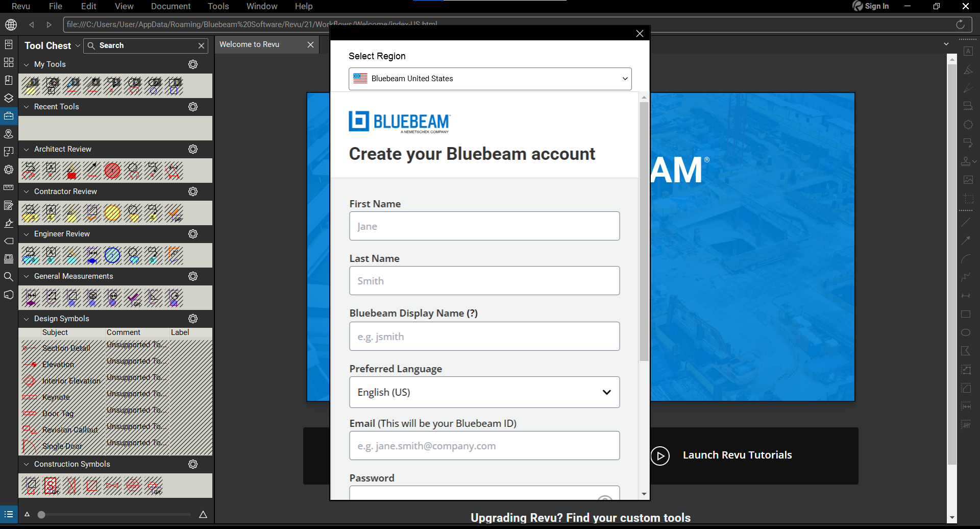Select yellow hatched circle in Contractor Review
The width and height of the screenshot is (980, 529).
112,213
